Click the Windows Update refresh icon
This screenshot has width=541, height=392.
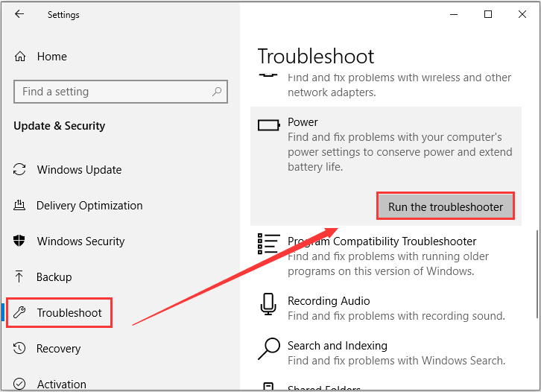click(x=19, y=169)
